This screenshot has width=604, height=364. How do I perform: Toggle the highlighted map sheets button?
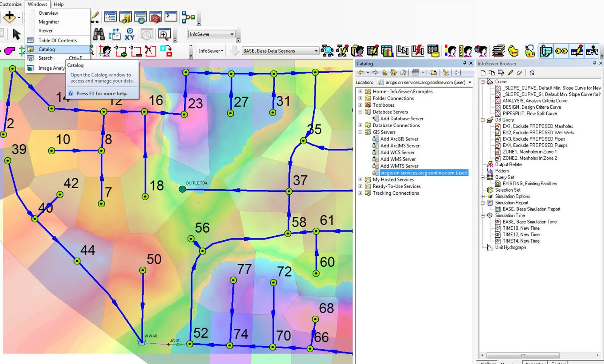[546, 51]
